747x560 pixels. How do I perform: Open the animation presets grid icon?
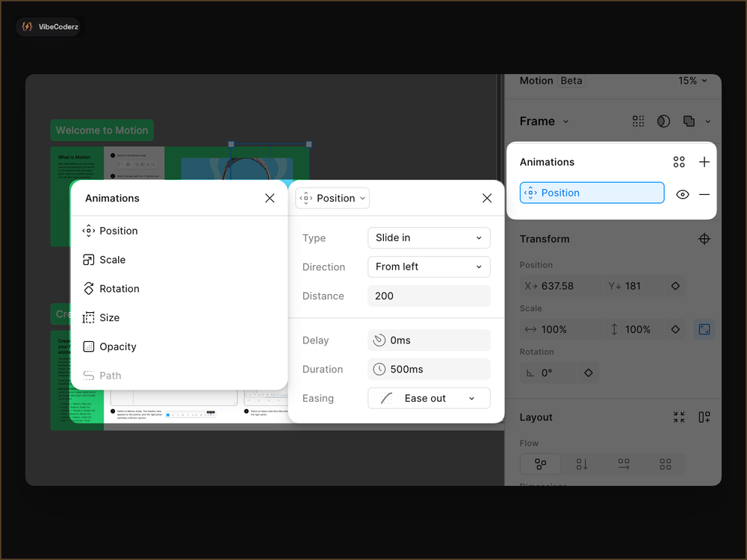click(679, 162)
